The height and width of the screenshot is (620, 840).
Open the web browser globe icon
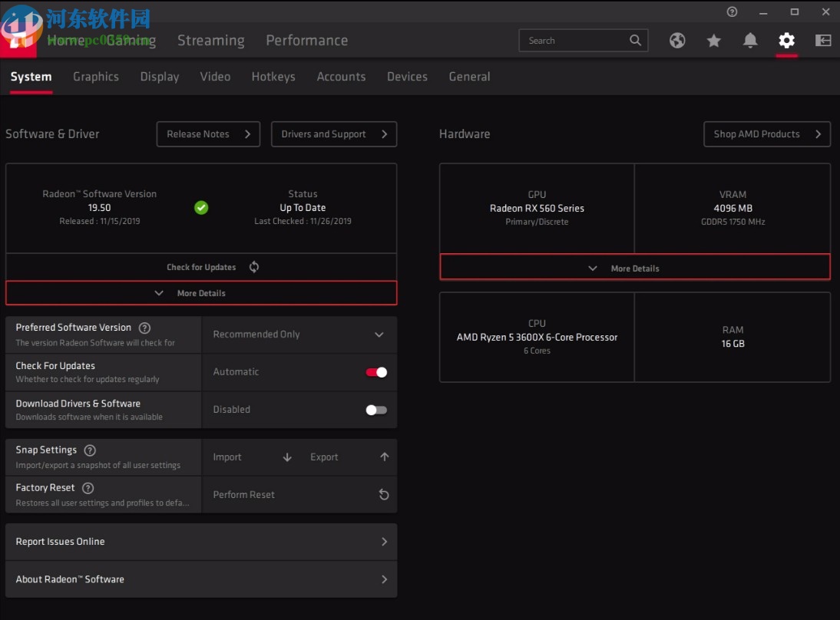coord(677,41)
